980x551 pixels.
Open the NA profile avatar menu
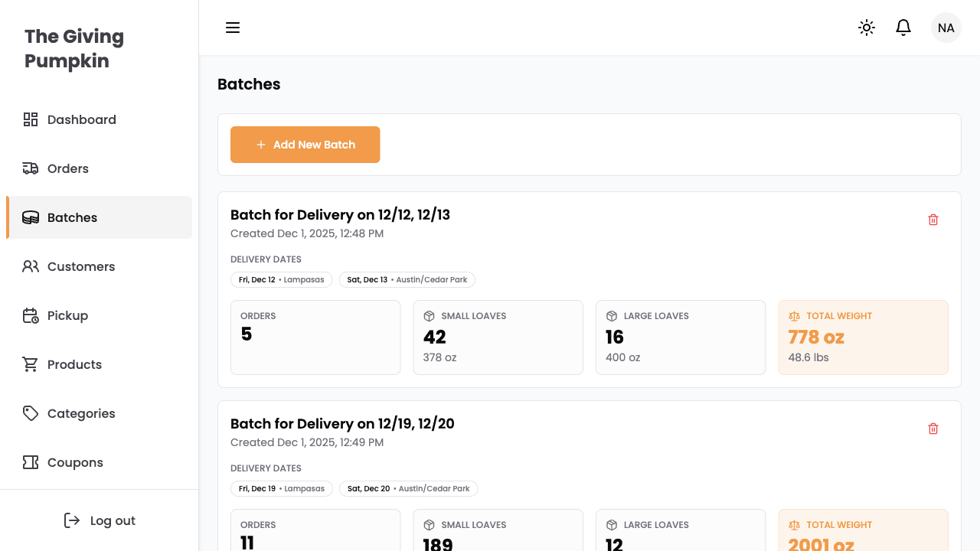[x=946, y=28]
